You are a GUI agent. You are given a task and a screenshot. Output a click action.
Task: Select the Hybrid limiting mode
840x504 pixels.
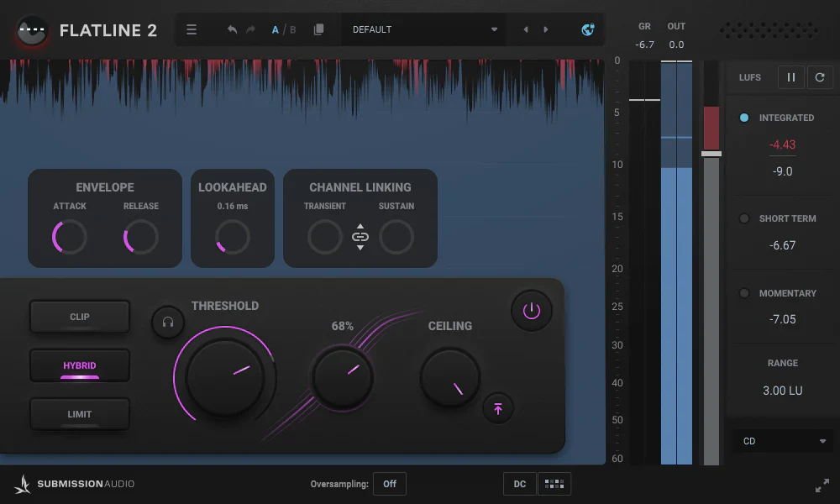click(80, 365)
